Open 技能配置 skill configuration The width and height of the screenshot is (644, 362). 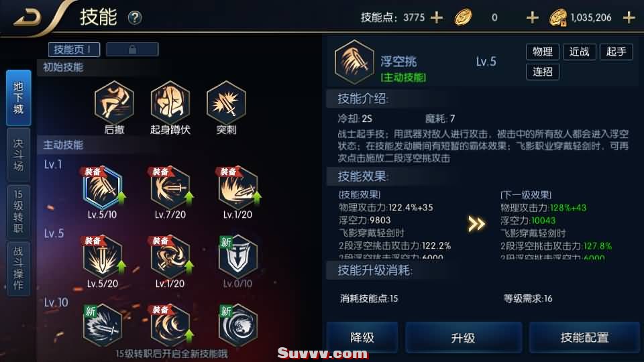tap(584, 337)
